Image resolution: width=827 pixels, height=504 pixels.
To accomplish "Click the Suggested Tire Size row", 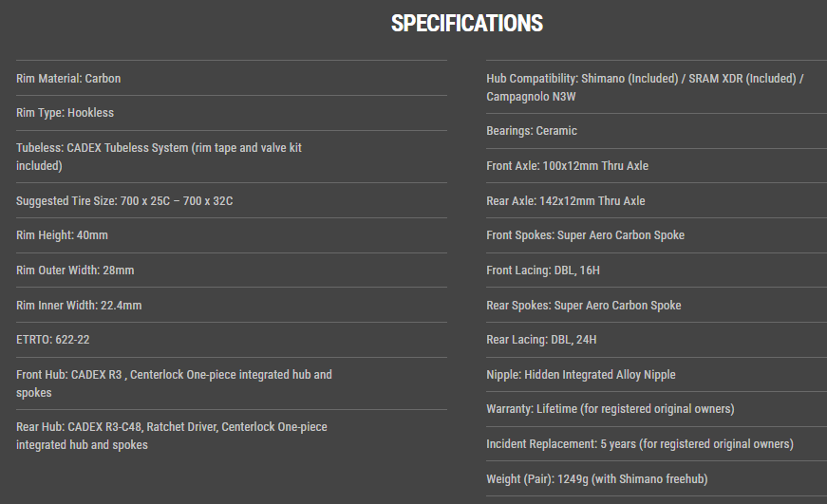I will tap(124, 201).
